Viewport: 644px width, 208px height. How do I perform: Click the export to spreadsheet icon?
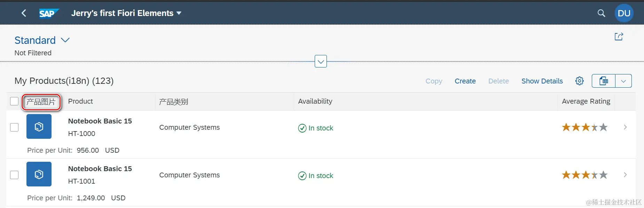604,81
